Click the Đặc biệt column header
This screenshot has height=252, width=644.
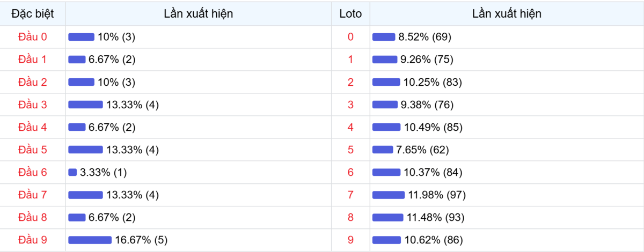pyautogui.click(x=33, y=14)
